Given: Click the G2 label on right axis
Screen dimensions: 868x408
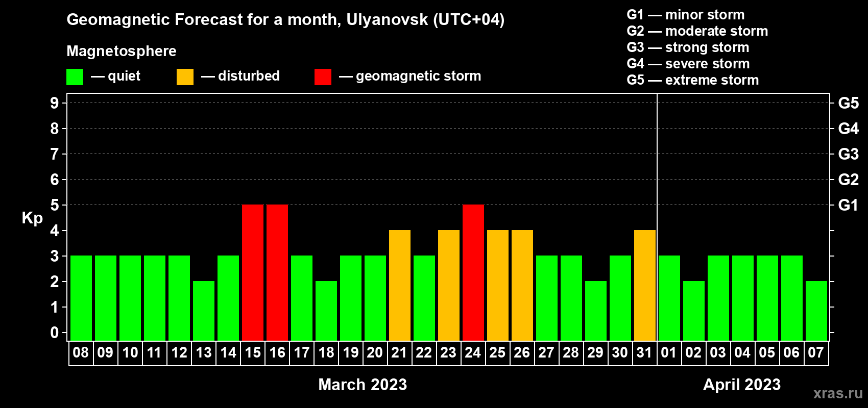Looking at the screenshot, I should [x=848, y=180].
